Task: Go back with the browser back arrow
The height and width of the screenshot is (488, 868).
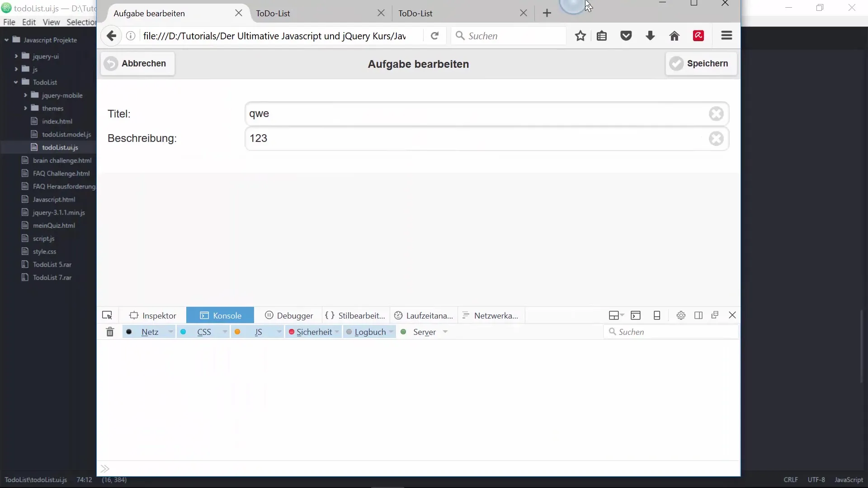Action: (111, 36)
